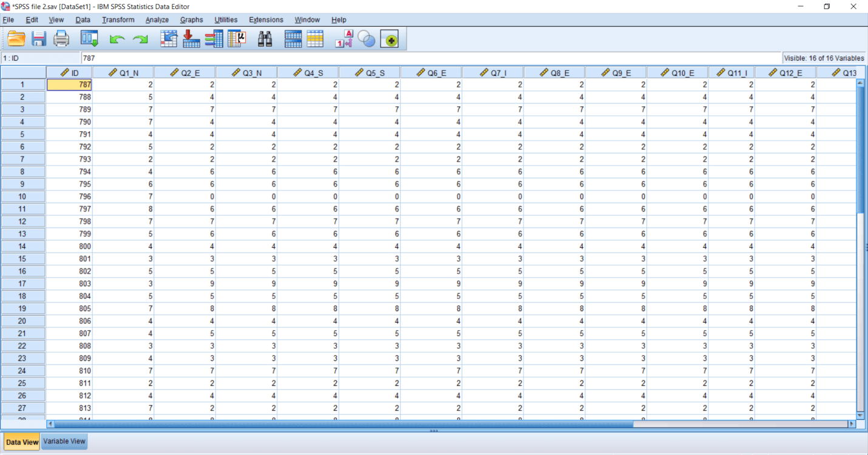Click the Go to Case toolbar icon
868x455 pixels.
(x=168, y=38)
